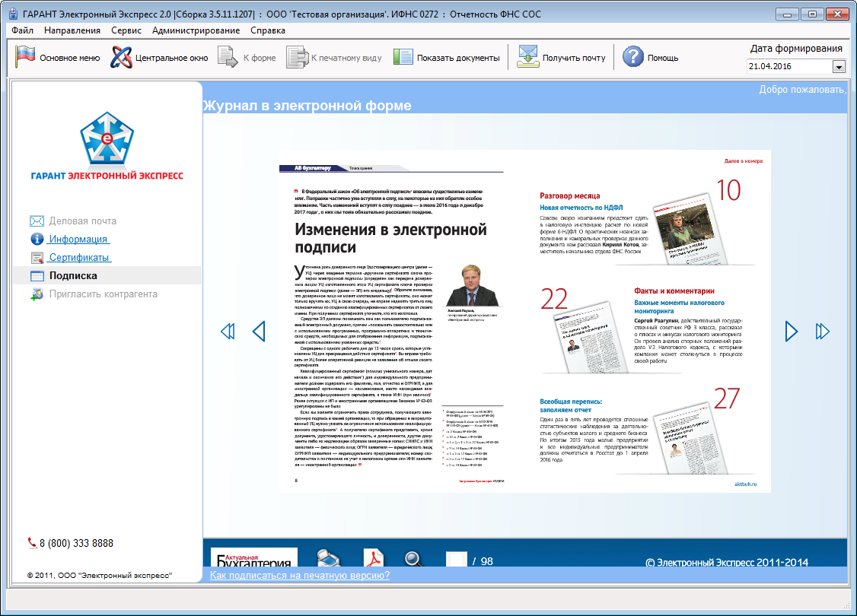Jump to the last magazine page
The height and width of the screenshot is (616, 857).
click(822, 331)
